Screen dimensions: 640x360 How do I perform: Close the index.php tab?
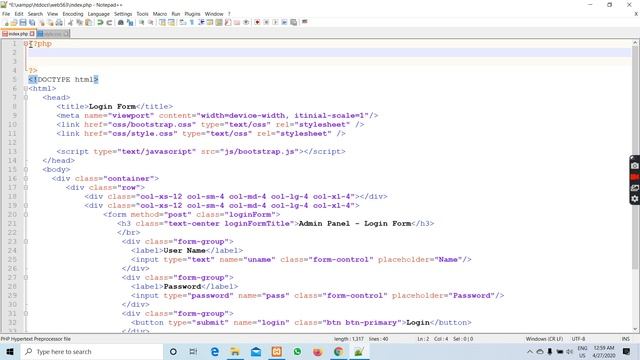(x=32, y=34)
